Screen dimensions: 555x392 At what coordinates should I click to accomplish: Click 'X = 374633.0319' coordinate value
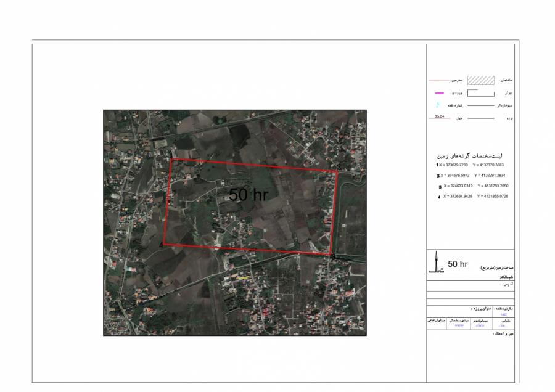(458, 186)
